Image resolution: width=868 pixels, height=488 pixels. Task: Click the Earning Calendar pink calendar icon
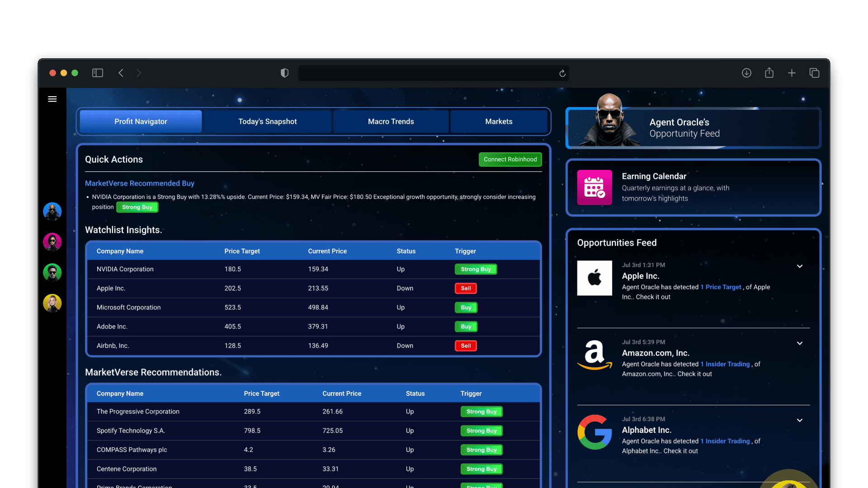[594, 188]
